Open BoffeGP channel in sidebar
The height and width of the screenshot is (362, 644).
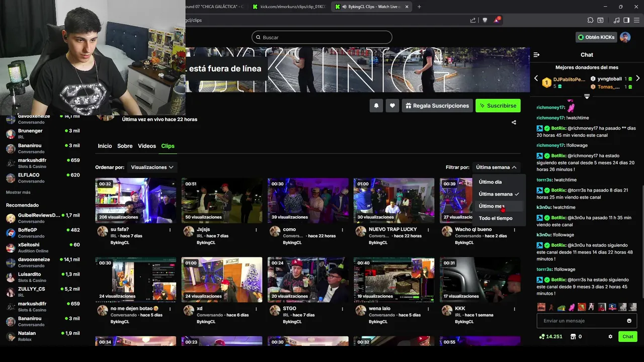click(43, 233)
